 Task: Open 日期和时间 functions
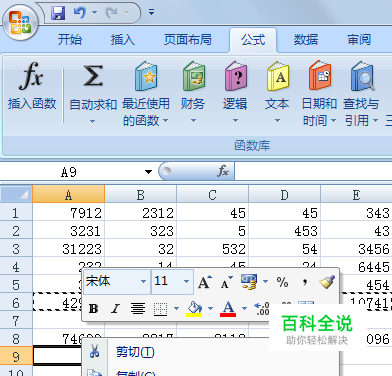pyautogui.click(x=319, y=93)
